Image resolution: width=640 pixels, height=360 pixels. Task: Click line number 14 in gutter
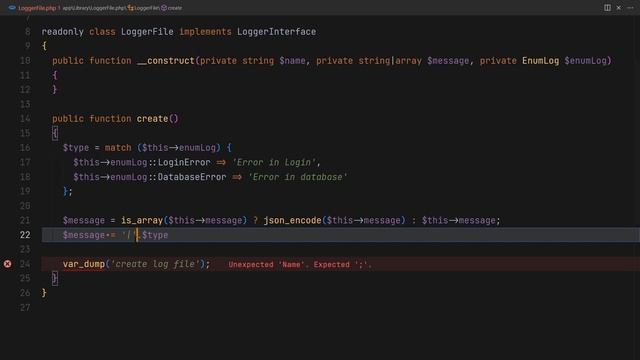point(25,119)
